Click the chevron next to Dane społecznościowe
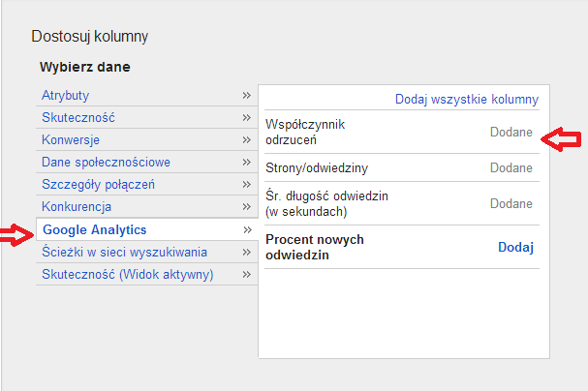This screenshot has width=588, height=391. pos(247,162)
